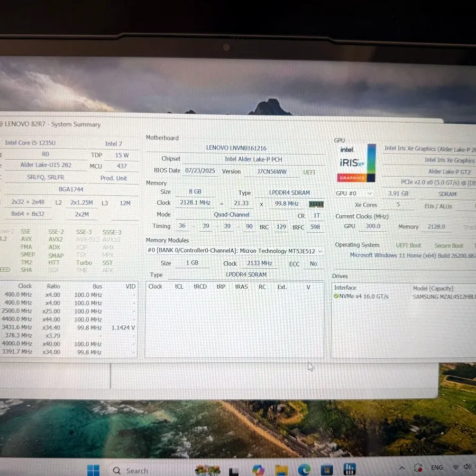Click the 'Prod. Unit' field
Screen dimensions: 476x476
pyautogui.click(x=114, y=178)
